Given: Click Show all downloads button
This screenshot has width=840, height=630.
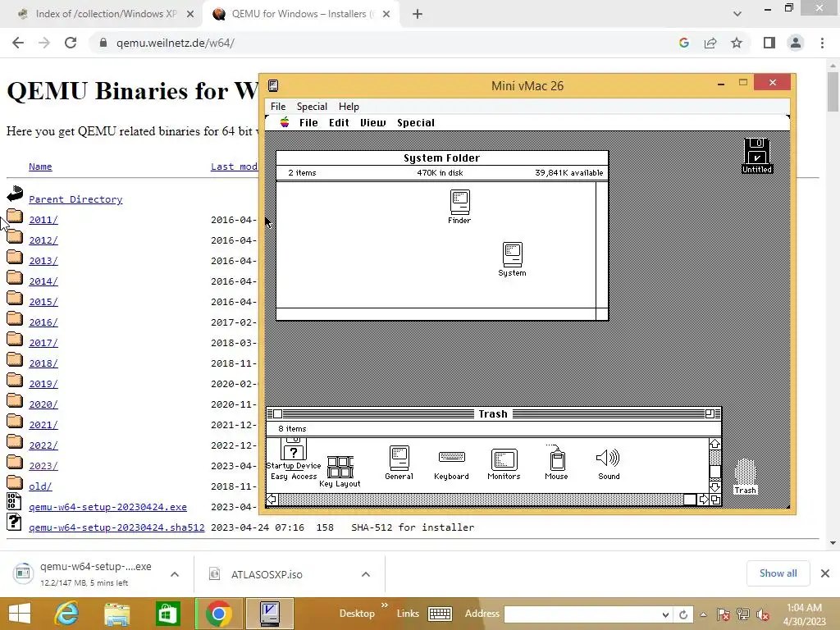Looking at the screenshot, I should click(778, 573).
